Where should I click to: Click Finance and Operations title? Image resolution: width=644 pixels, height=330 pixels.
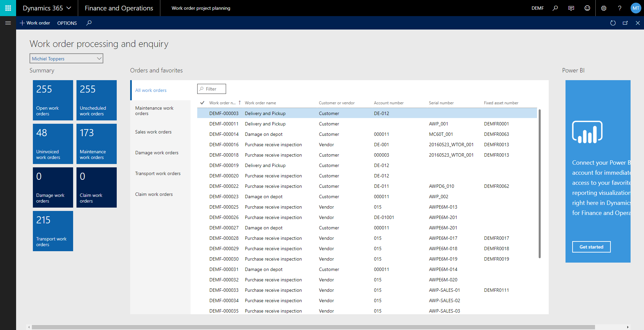(x=119, y=8)
